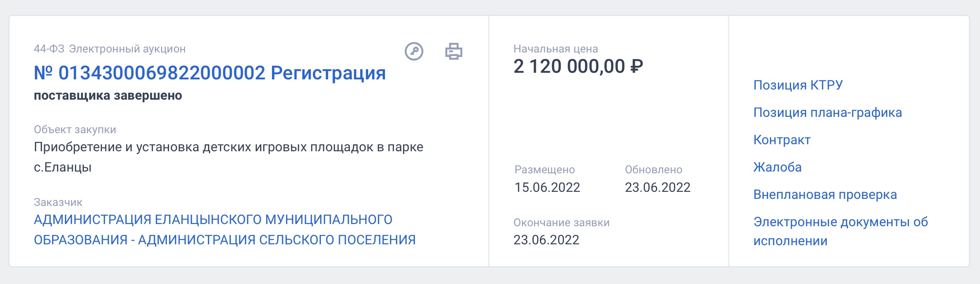Click the 44-ФЗ law label
Screen dimensions: 980x284
point(49,49)
